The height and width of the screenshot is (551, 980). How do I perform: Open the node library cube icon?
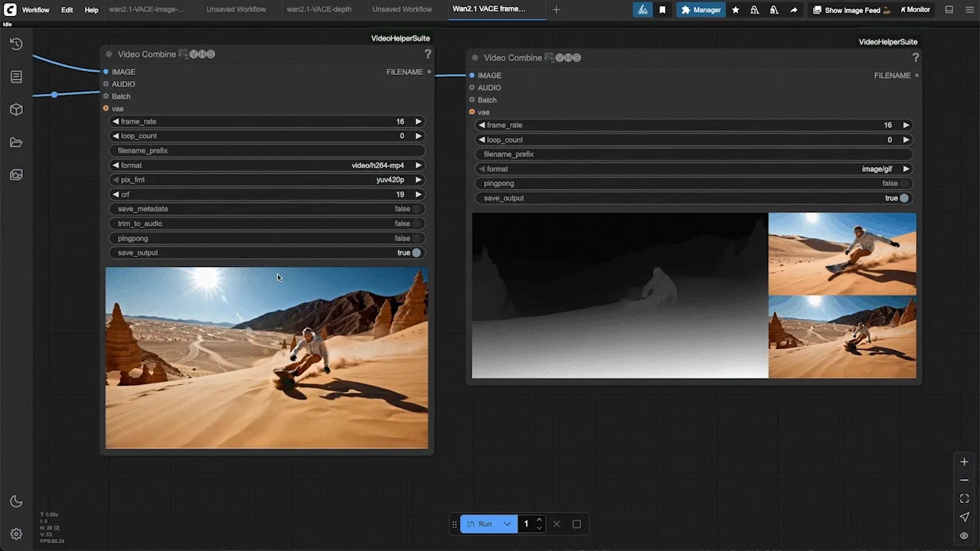(16, 109)
